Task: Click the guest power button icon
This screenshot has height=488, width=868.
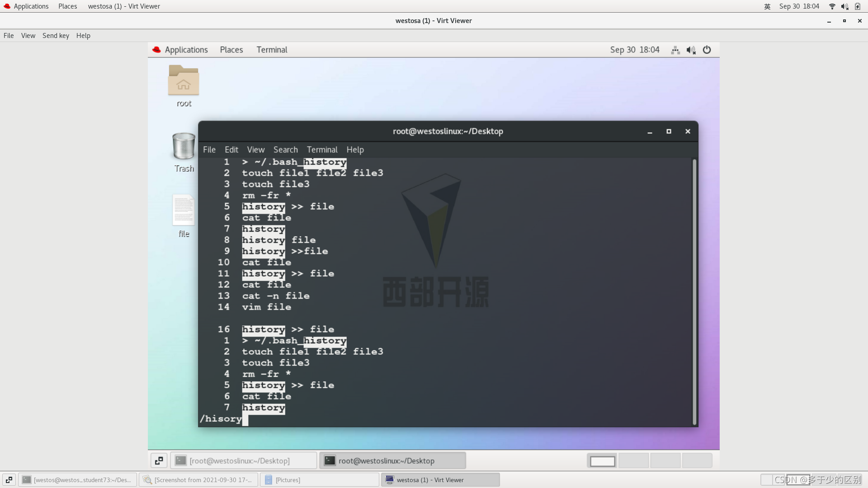Action: click(x=707, y=50)
